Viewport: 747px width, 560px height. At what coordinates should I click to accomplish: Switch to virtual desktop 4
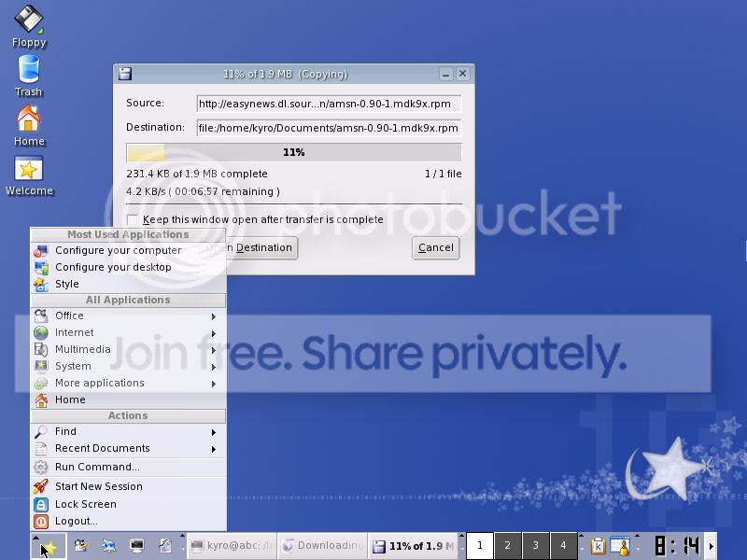coord(563,546)
